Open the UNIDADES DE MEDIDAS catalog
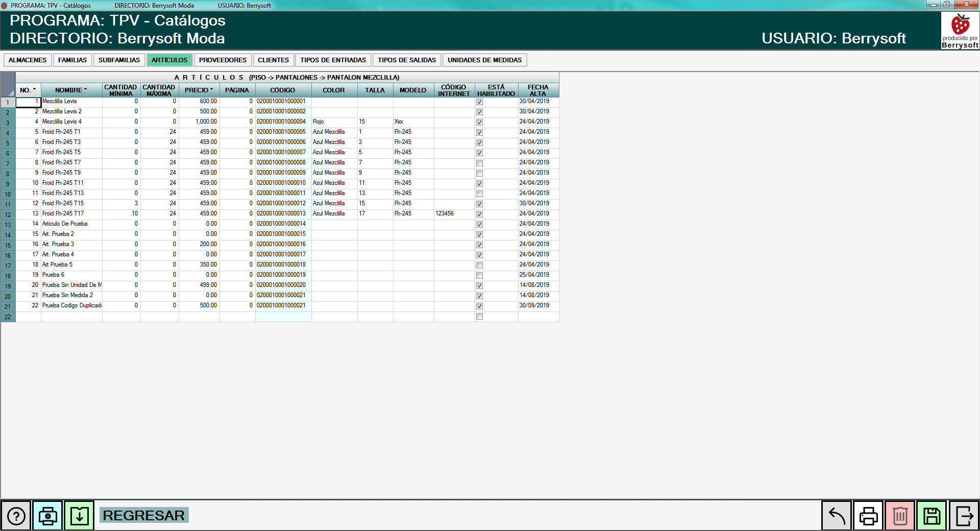The height and width of the screenshot is (531, 980). coord(484,60)
